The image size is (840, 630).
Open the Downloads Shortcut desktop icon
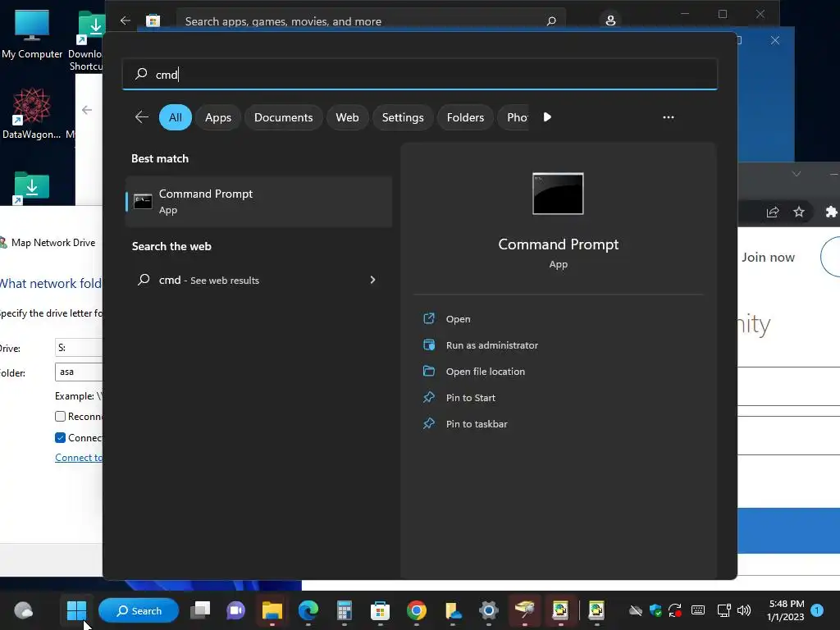(x=87, y=41)
